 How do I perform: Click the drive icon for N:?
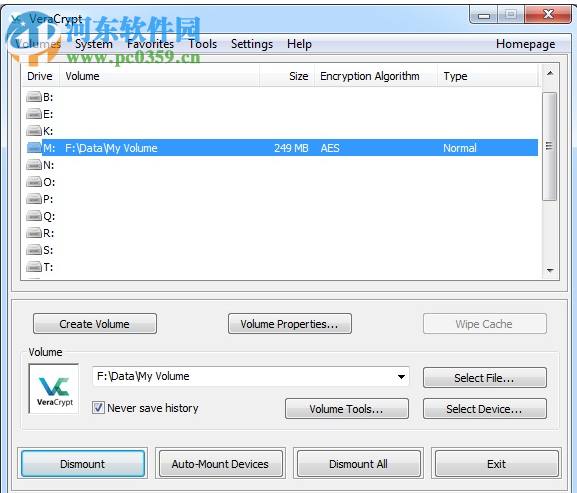point(34,165)
